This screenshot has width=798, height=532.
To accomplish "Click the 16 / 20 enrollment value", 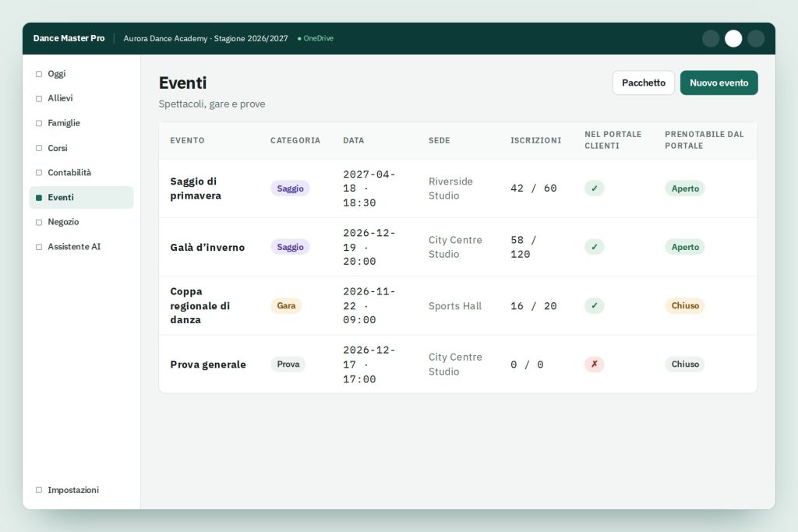I will click(533, 305).
